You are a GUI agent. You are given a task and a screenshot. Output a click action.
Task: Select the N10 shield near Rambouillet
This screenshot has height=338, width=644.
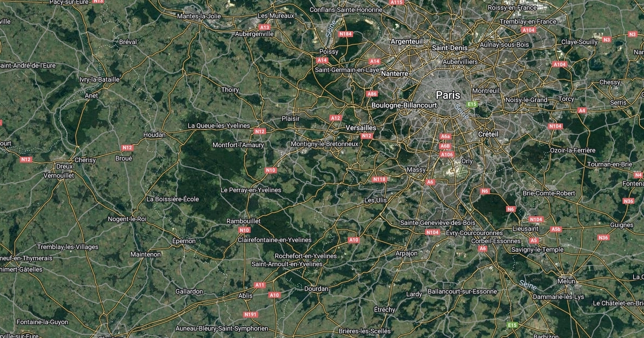(244, 230)
